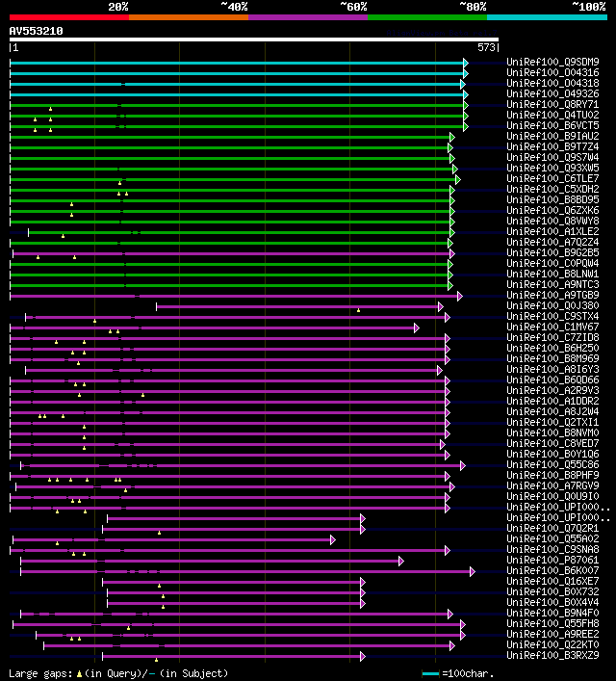Image resolution: width=616 pixels, height=681 pixels.
Task: Click the yellow gap marker on B3RXZ9 row
Action: click(x=156, y=660)
